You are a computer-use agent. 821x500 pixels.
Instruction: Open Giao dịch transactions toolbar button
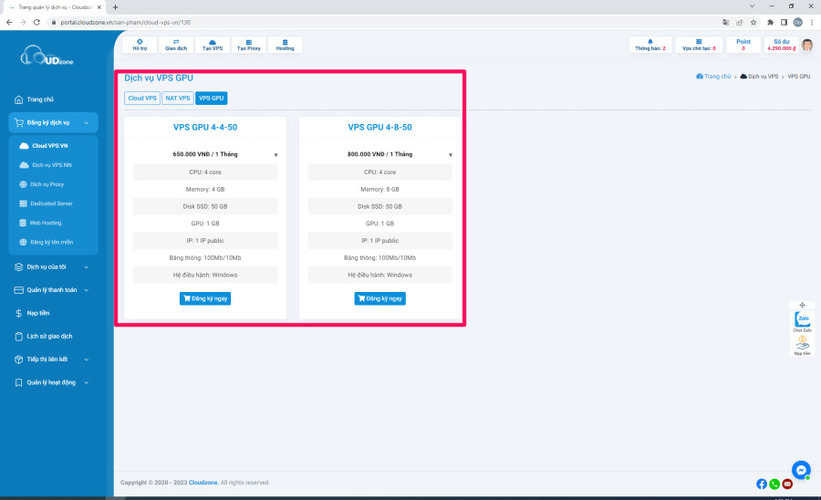click(x=176, y=42)
